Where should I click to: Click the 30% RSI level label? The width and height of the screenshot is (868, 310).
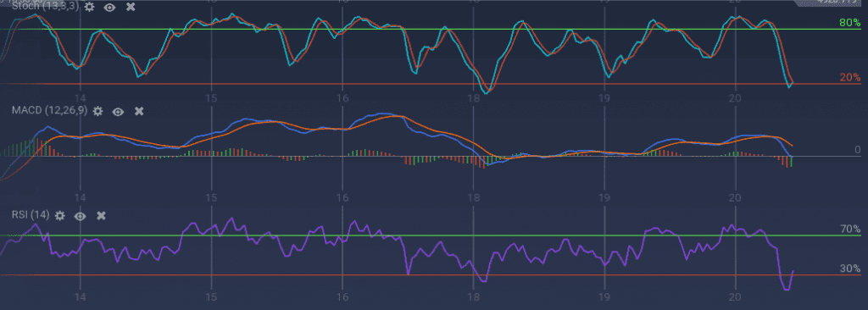[x=849, y=268]
